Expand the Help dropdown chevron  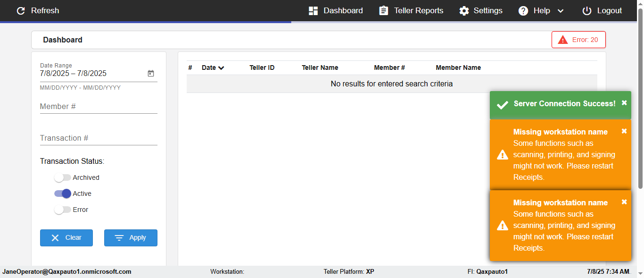[x=561, y=11]
